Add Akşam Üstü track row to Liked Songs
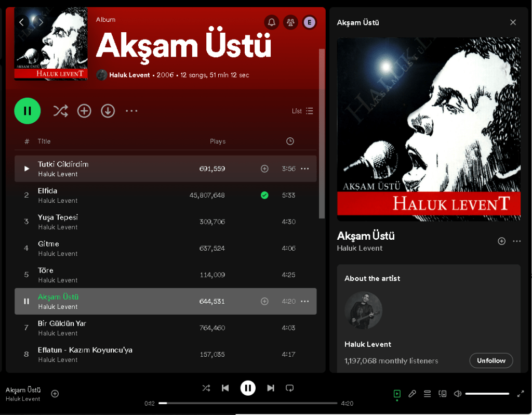Viewport: 532px width, 415px height. coord(264,301)
